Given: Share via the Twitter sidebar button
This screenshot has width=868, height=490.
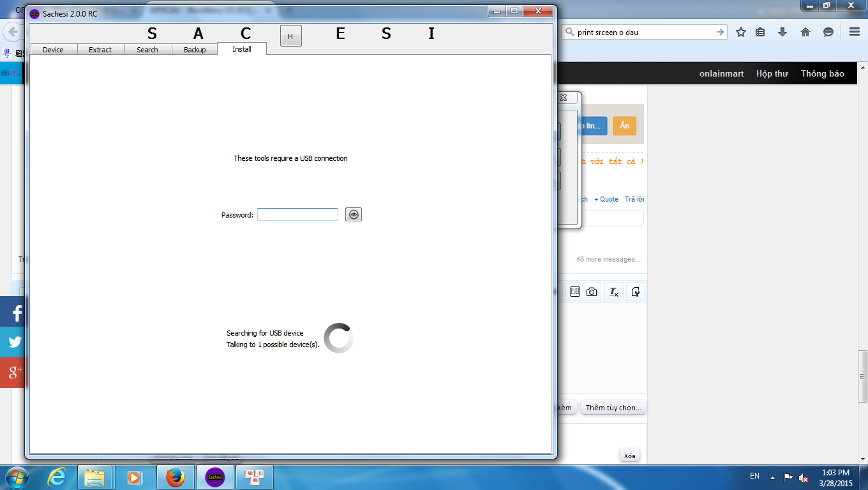Looking at the screenshot, I should click(x=14, y=342).
